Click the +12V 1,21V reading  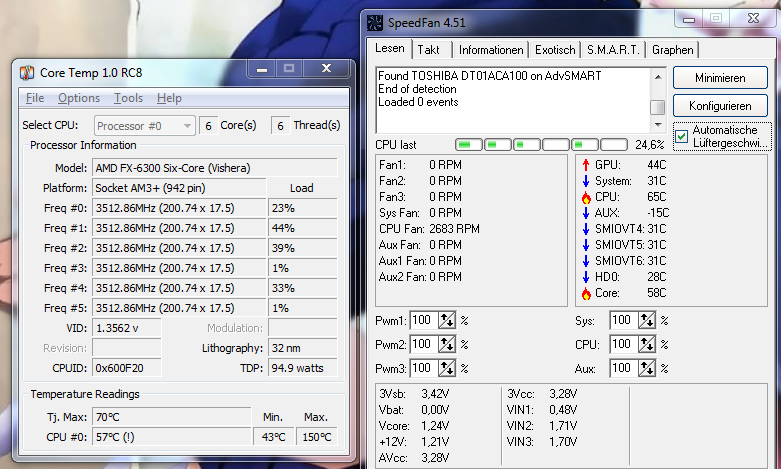pyautogui.click(x=414, y=442)
